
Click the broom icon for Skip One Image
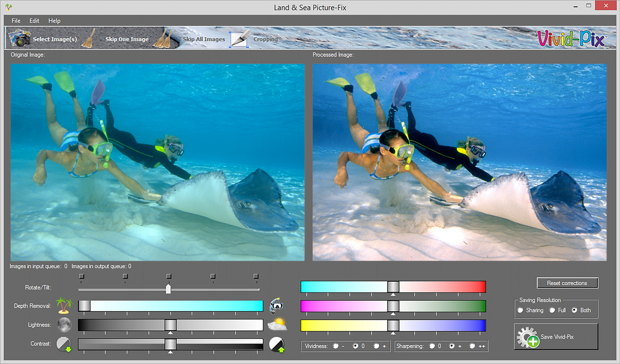tap(88, 39)
